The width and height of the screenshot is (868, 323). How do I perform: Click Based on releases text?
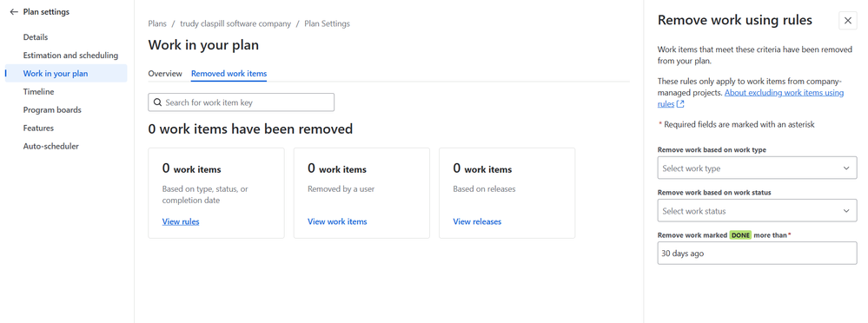(x=484, y=189)
